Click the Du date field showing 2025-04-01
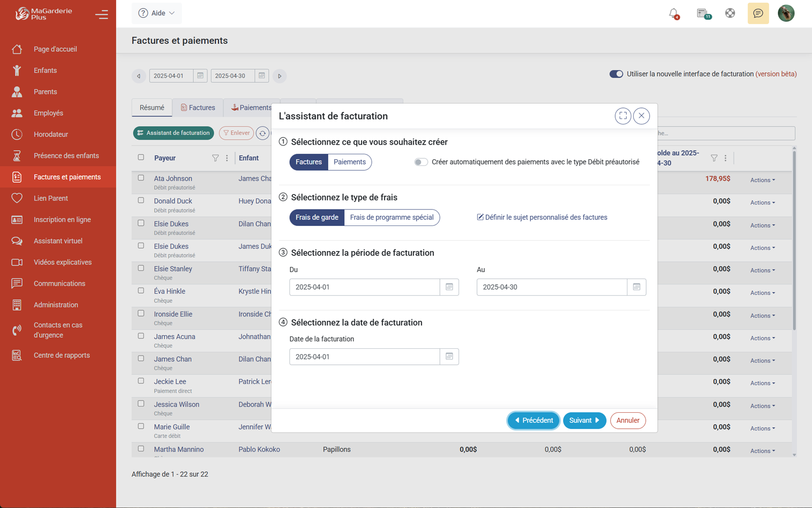Viewport: 812px width, 508px height. (364, 287)
